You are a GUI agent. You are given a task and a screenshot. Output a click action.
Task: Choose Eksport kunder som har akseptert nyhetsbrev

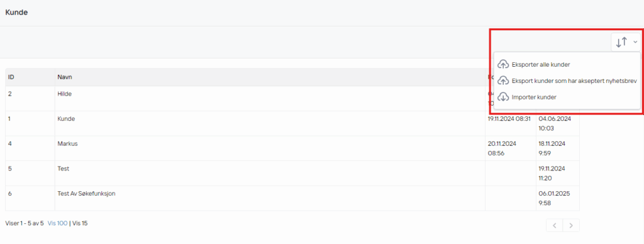[574, 81]
